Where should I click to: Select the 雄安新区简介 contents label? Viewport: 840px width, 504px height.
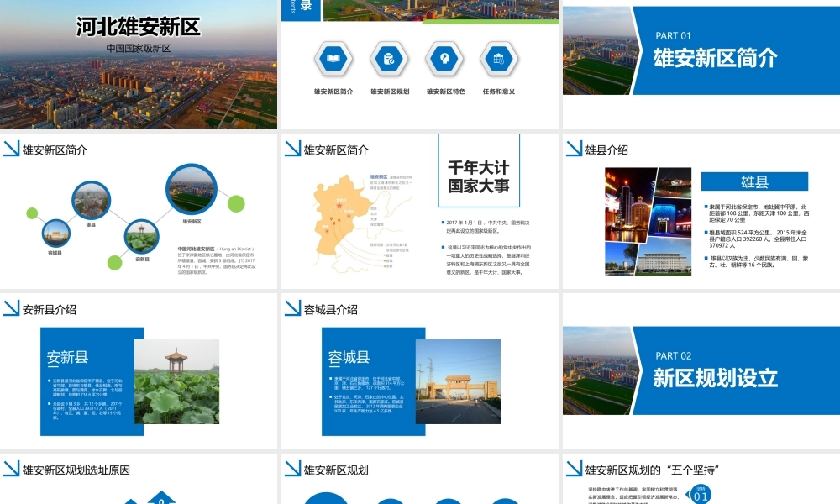point(333,92)
